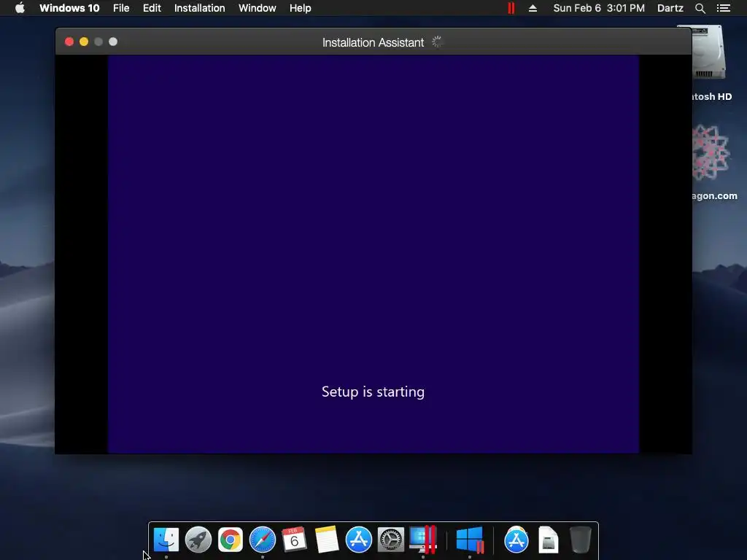Click the 'Setup is starting' text

pyautogui.click(x=373, y=392)
